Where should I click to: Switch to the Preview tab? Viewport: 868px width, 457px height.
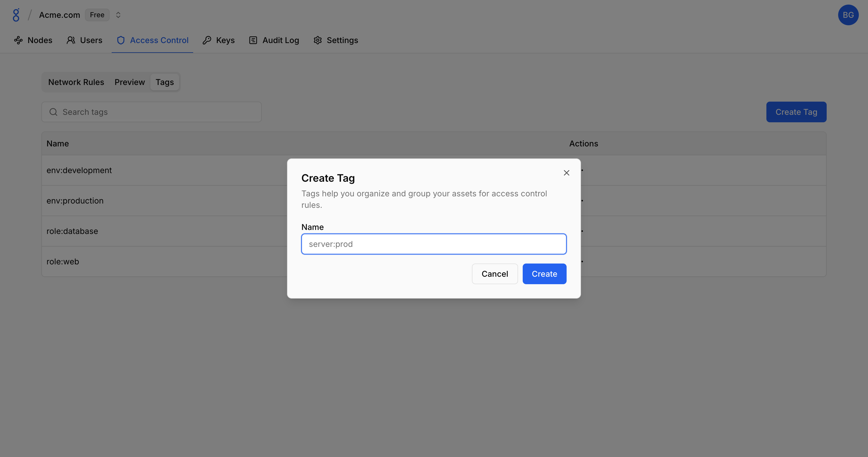pyautogui.click(x=130, y=82)
